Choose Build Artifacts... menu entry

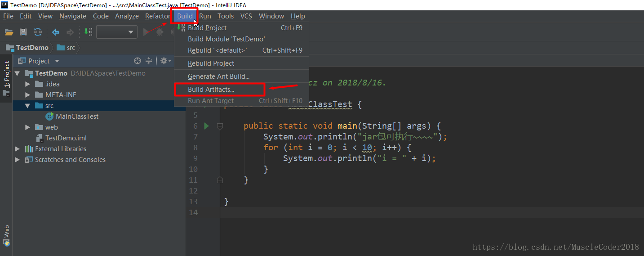click(x=241, y=90)
